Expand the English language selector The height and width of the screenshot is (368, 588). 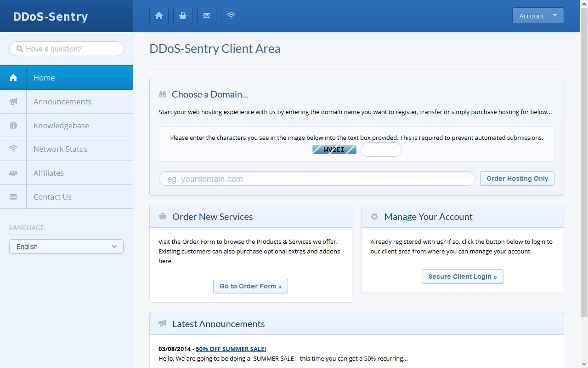click(x=66, y=247)
